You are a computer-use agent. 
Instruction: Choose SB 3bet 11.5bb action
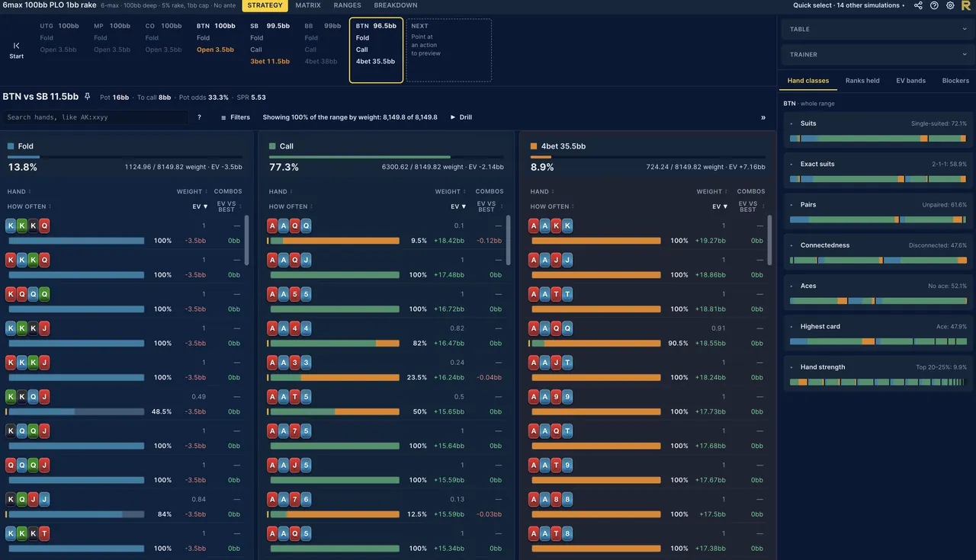270,61
